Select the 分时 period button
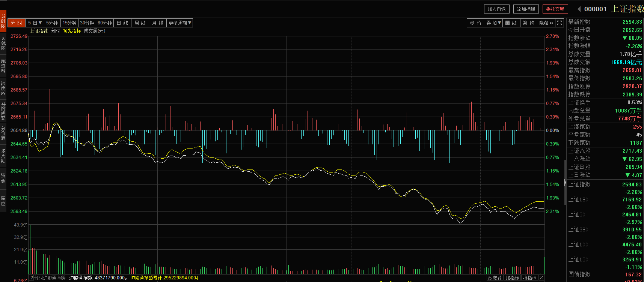 click(x=16, y=23)
